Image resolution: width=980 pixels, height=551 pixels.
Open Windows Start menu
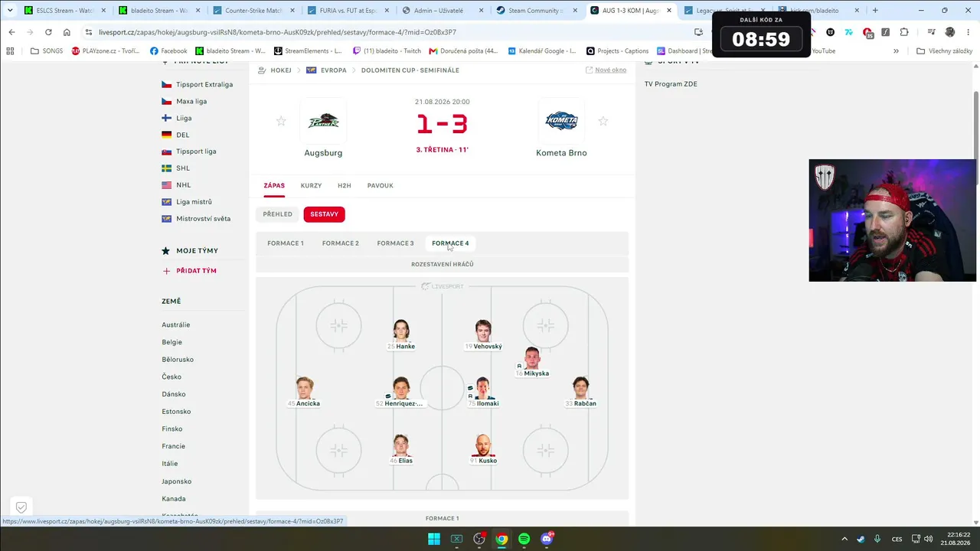tap(434, 539)
